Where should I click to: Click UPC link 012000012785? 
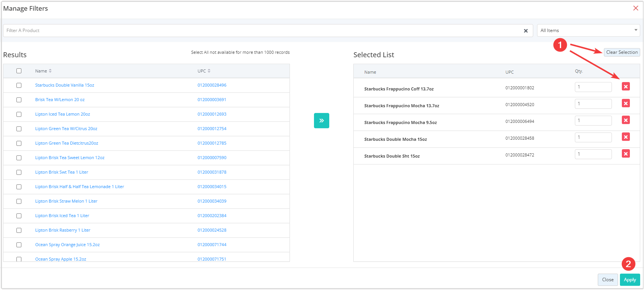pos(212,143)
